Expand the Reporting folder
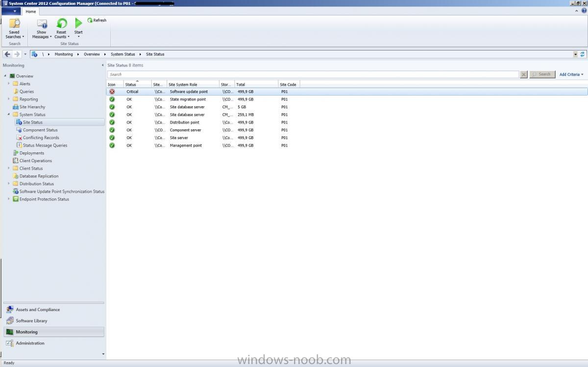This screenshot has width=588, height=367. 9,99
